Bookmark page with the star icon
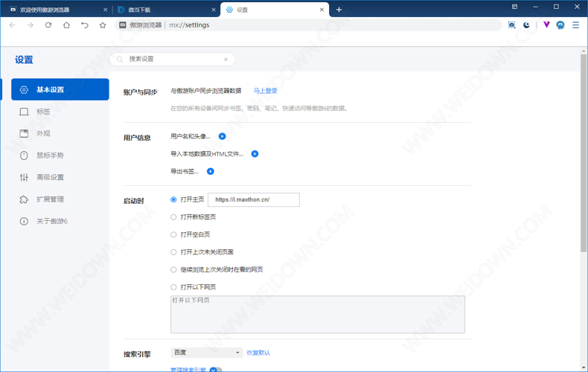The image size is (588, 372). (x=103, y=25)
